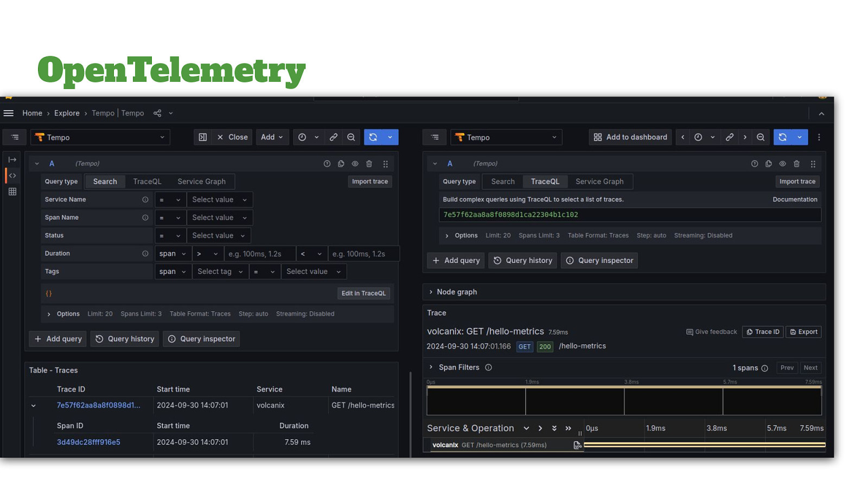Open Query inspector in right pane
This screenshot has height=488, width=868.
pyautogui.click(x=599, y=261)
